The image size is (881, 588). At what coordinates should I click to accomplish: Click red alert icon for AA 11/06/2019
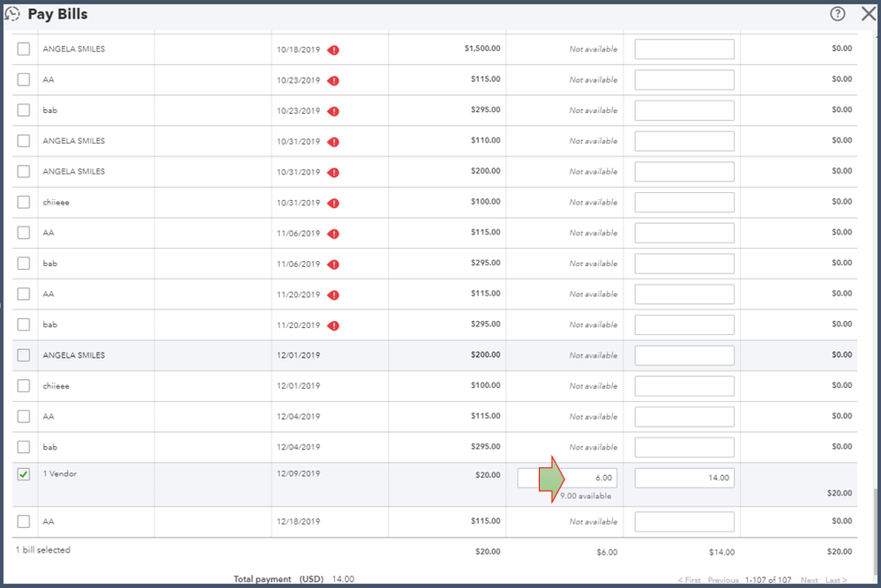333,234
